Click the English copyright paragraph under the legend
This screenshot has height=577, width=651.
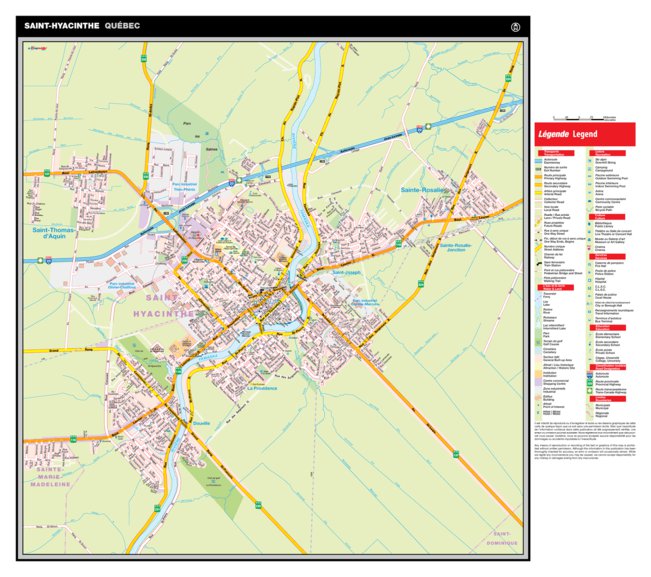tap(585, 452)
